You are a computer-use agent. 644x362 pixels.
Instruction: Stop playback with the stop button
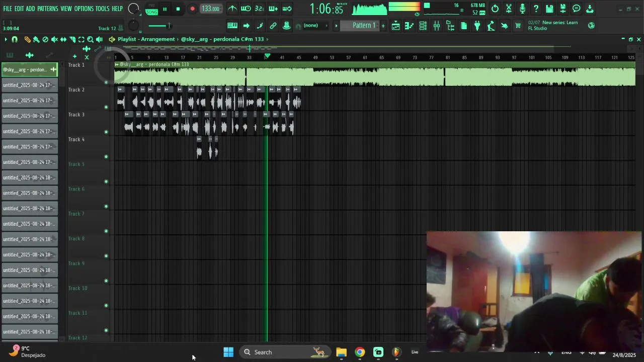pyautogui.click(x=178, y=9)
